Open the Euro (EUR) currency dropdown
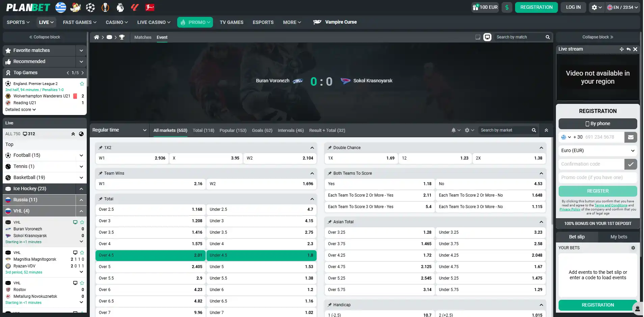 click(x=598, y=151)
